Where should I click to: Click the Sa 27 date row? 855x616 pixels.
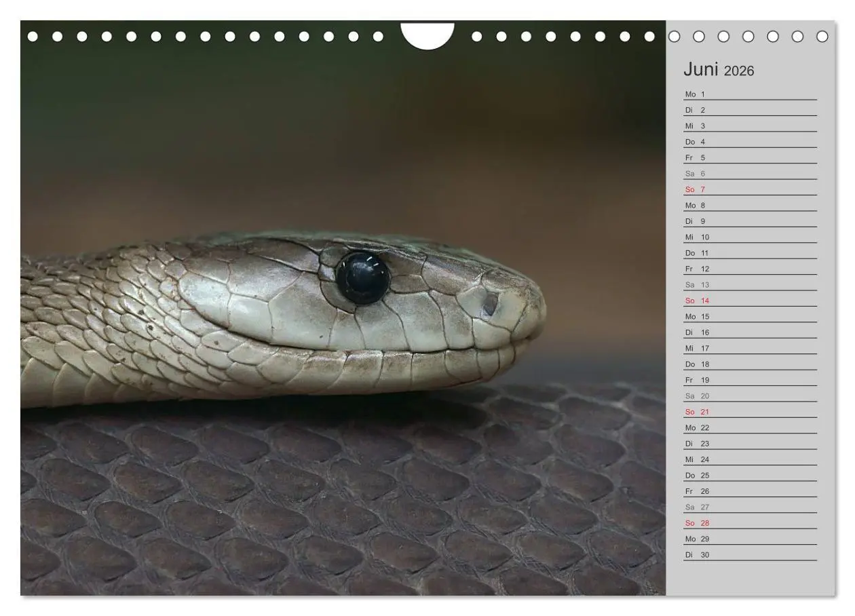click(750, 507)
